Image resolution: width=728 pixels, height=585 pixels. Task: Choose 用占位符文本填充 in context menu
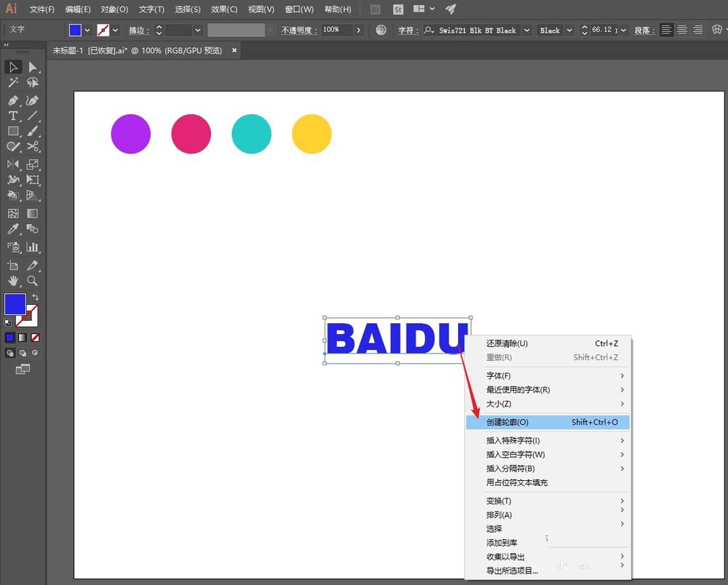(548, 482)
